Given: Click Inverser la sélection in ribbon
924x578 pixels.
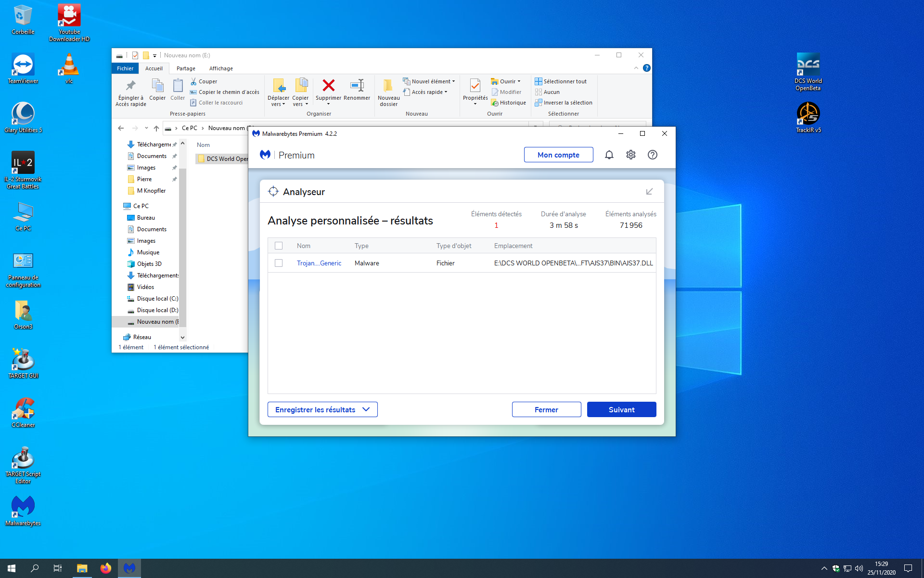Looking at the screenshot, I should click(x=564, y=103).
